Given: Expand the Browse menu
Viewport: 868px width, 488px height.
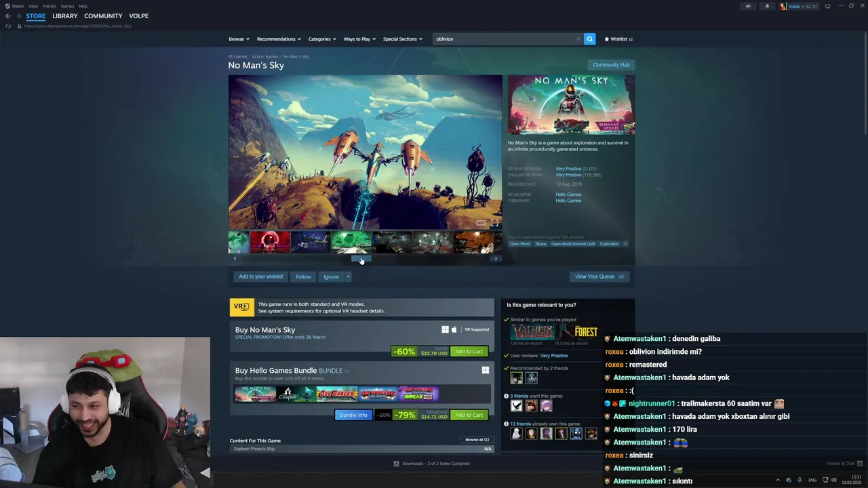Looking at the screenshot, I should 239,39.
